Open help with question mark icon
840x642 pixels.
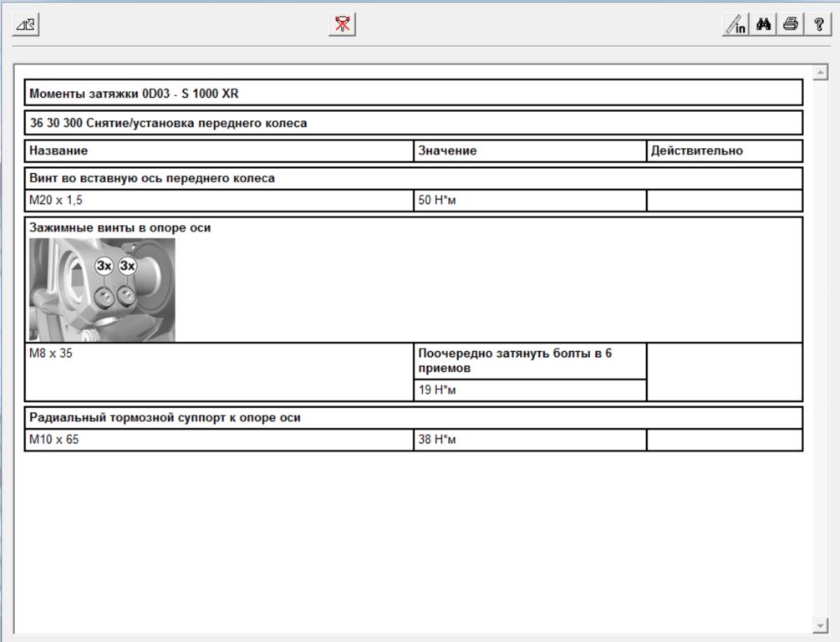(x=817, y=24)
